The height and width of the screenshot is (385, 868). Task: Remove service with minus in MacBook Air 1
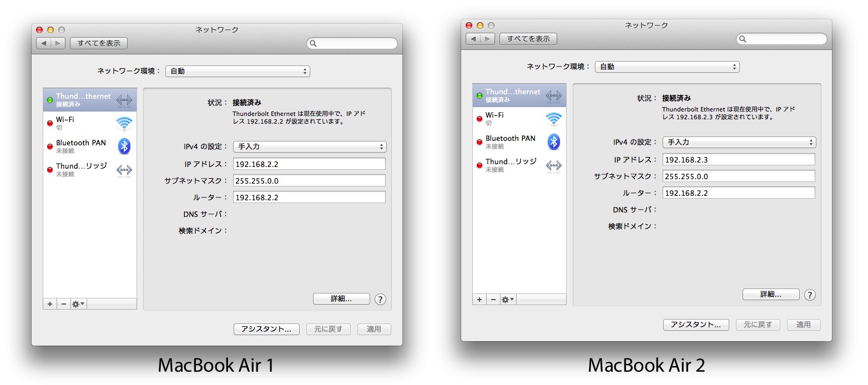pyautogui.click(x=63, y=304)
